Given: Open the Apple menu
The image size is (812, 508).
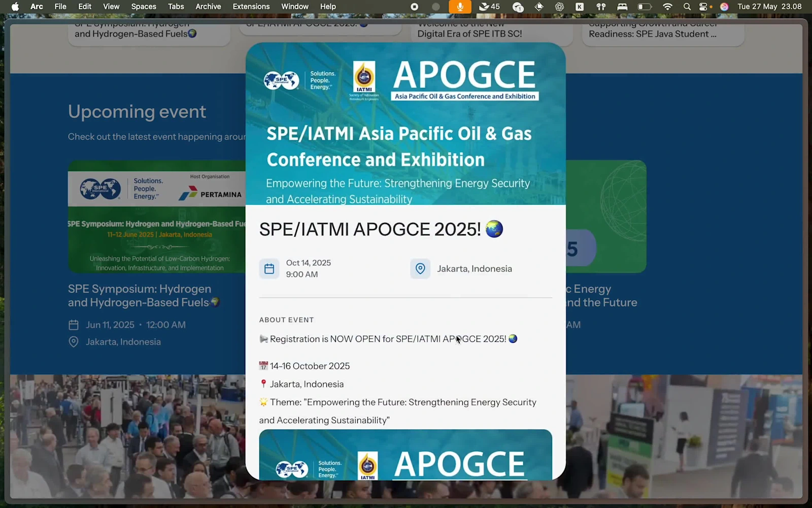Looking at the screenshot, I should click(x=15, y=7).
